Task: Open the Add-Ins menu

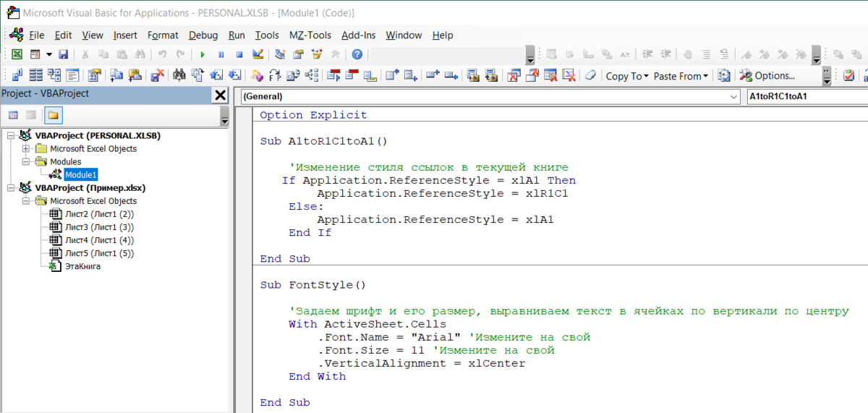Action: coord(359,35)
